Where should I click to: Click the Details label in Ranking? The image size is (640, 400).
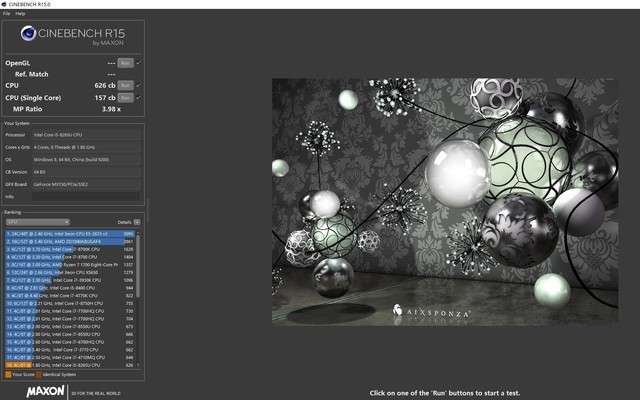[x=124, y=222]
